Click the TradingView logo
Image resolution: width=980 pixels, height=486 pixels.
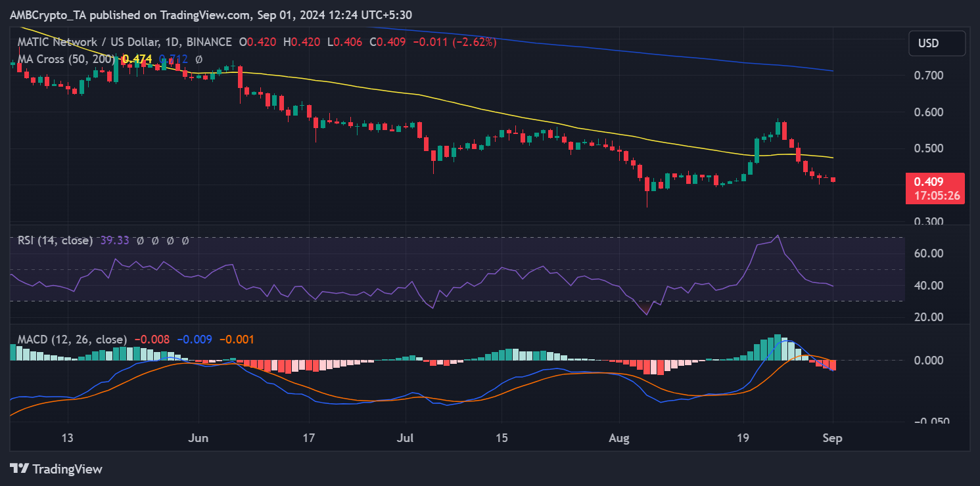pos(56,469)
